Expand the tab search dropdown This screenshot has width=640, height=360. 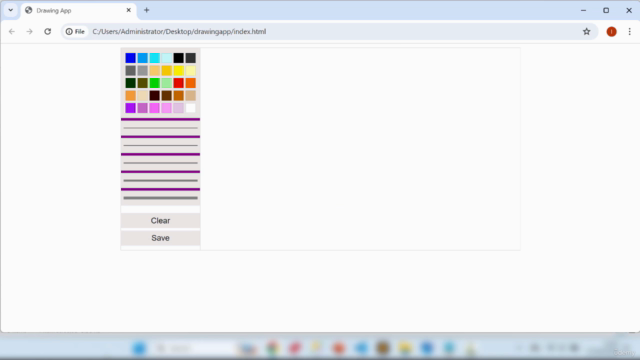pyautogui.click(x=11, y=10)
